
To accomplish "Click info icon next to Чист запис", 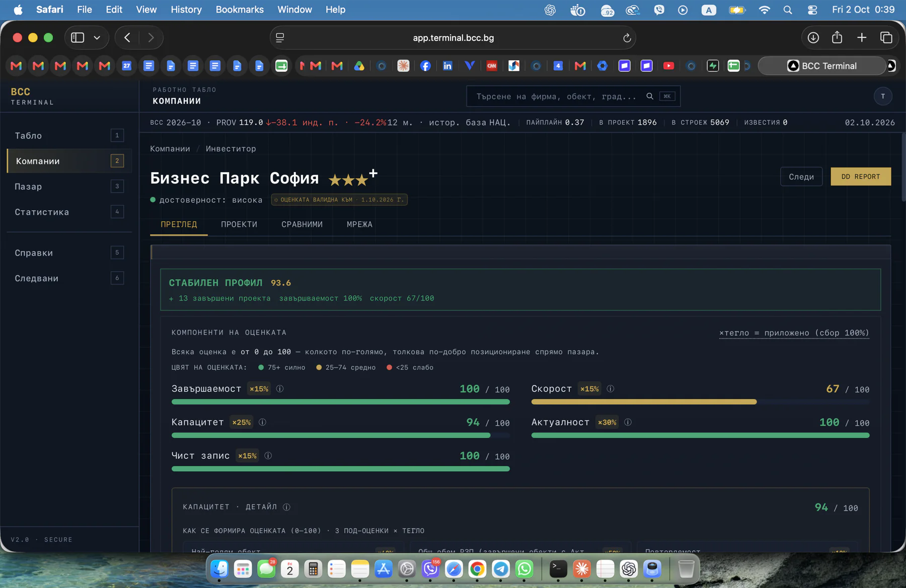I will point(268,456).
